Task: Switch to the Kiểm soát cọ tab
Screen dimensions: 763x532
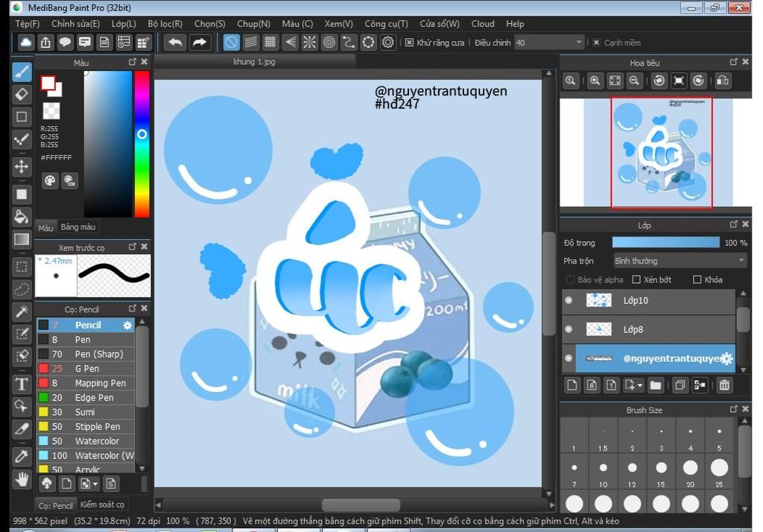Action: [102, 504]
